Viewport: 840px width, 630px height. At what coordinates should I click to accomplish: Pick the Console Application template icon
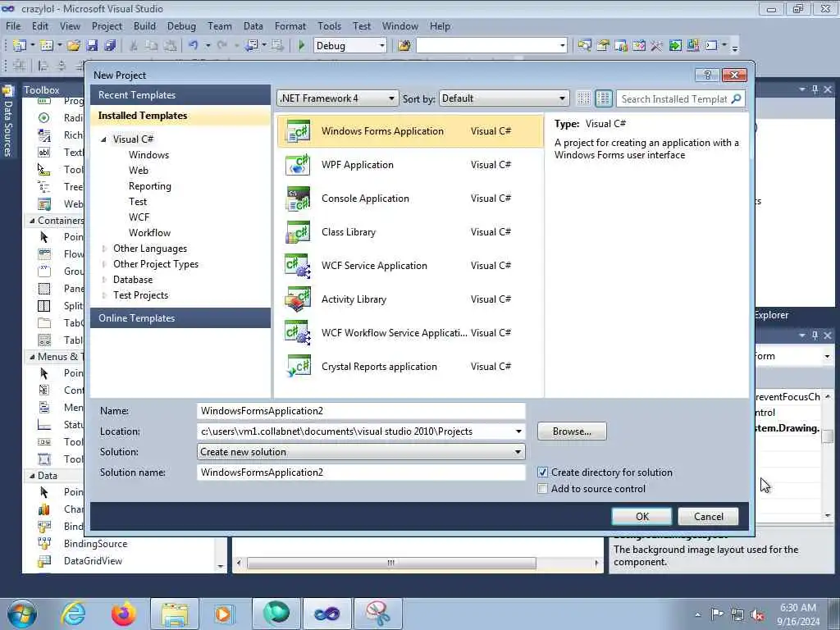(x=298, y=199)
